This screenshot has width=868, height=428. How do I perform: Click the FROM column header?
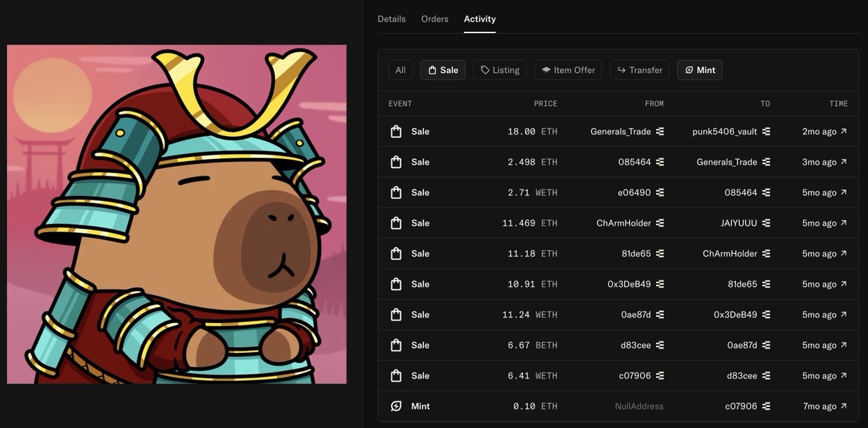(654, 103)
